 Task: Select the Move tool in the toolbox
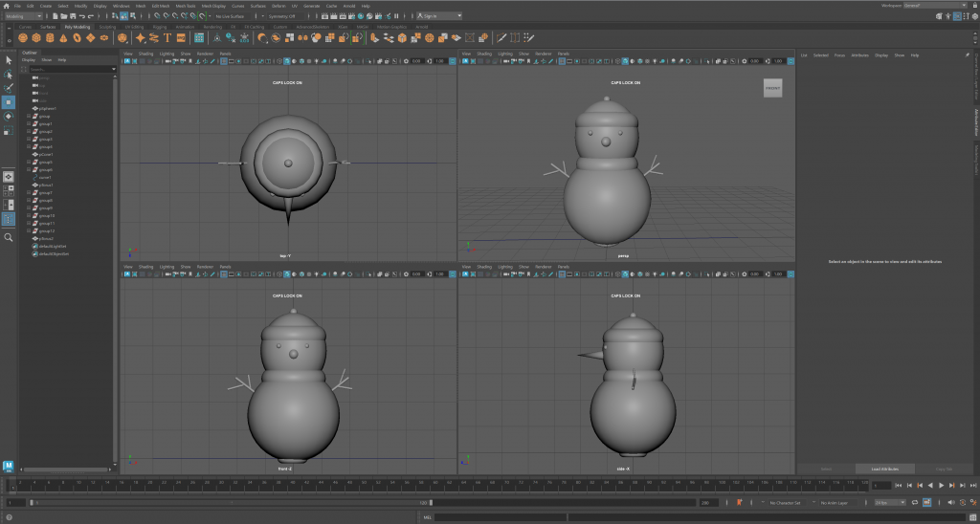pyautogui.click(x=9, y=101)
